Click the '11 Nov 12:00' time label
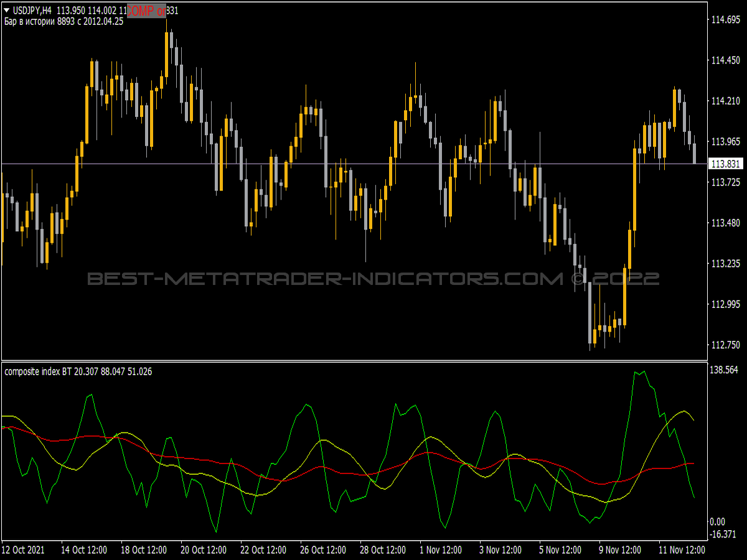 point(682,550)
